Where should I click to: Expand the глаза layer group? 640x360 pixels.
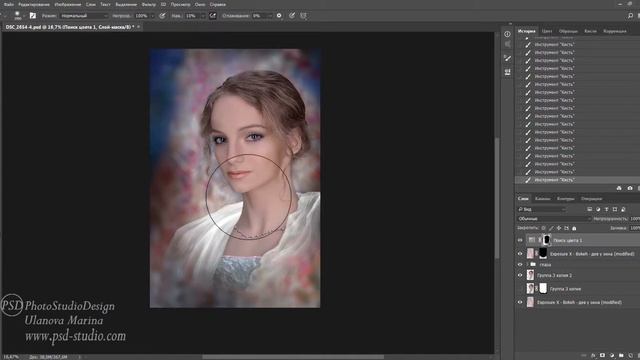click(x=527, y=264)
